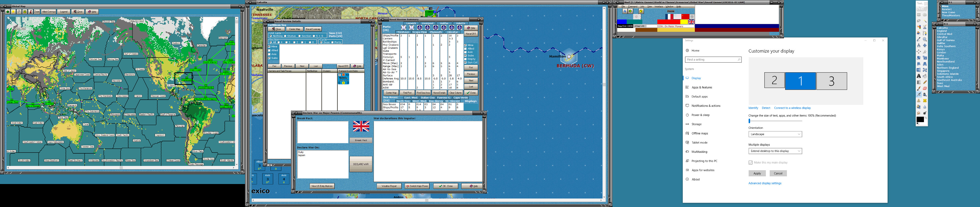Image resolution: width=980 pixels, height=207 pixels.
Task: Click Clear Column in Naval Review Summary
Action: 455,93
